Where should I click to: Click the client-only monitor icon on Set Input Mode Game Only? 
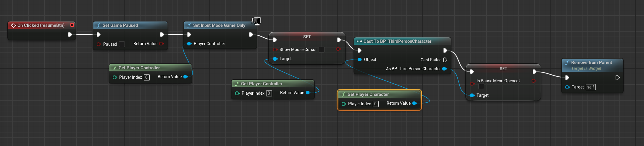(257, 21)
